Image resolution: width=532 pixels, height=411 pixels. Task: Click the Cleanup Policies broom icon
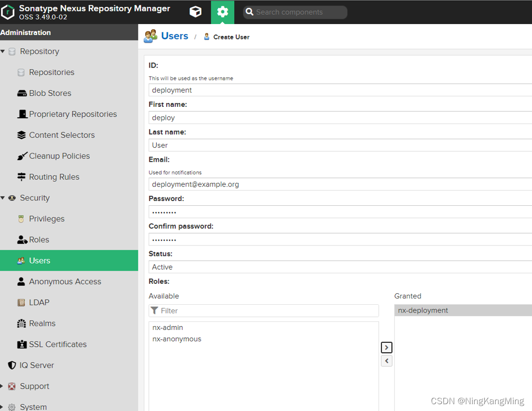point(22,156)
